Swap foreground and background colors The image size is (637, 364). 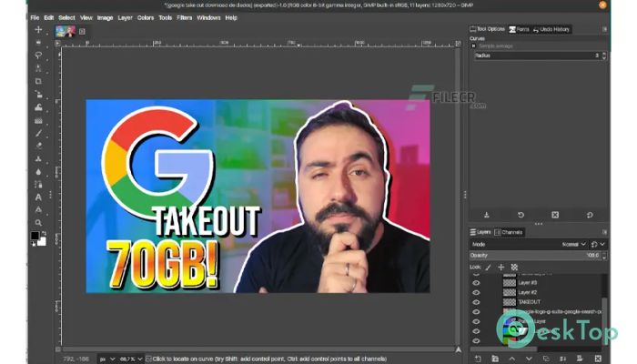point(44,234)
